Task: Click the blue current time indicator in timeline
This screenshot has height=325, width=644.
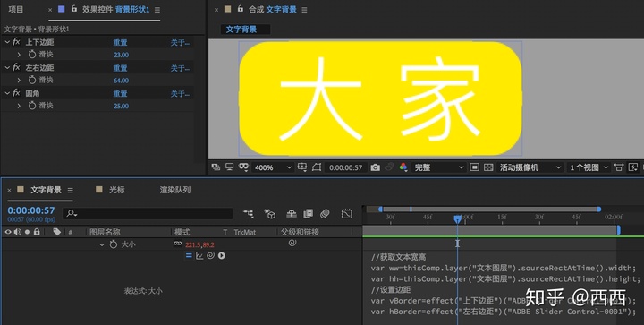Action: click(458, 218)
